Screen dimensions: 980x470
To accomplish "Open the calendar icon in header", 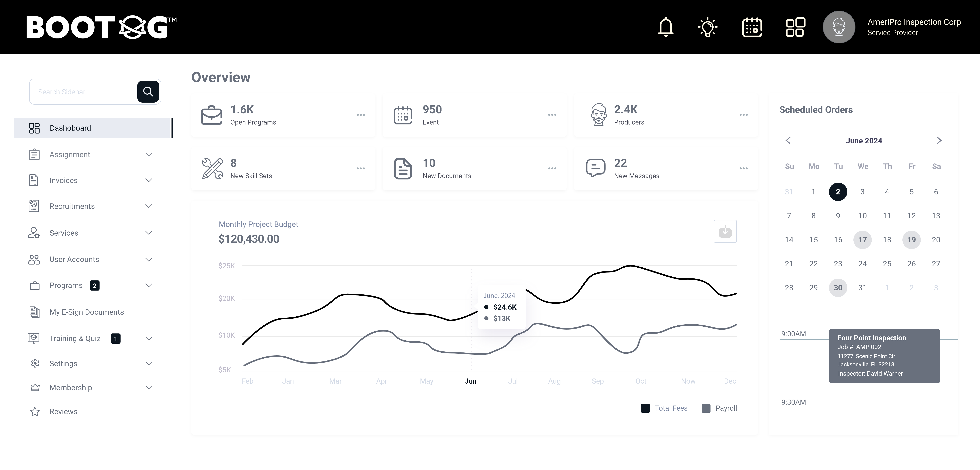I will pos(752,27).
